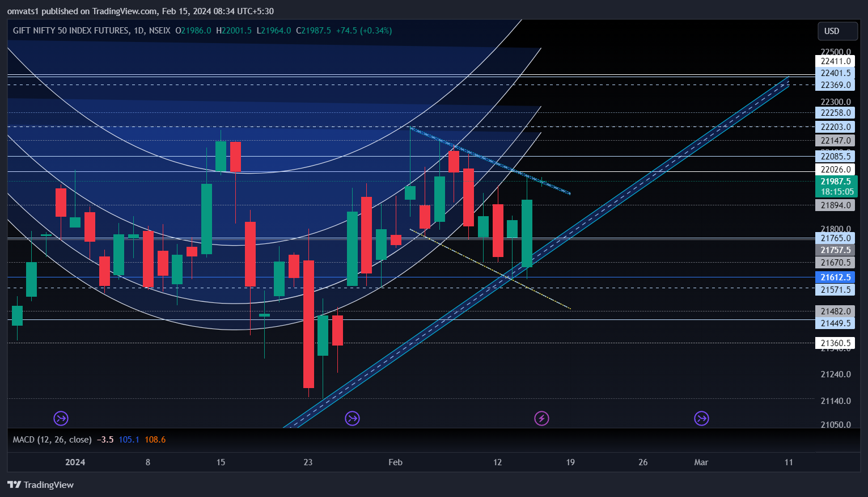Select the 2024 label on time axis
The image size is (868, 497).
[x=75, y=462]
